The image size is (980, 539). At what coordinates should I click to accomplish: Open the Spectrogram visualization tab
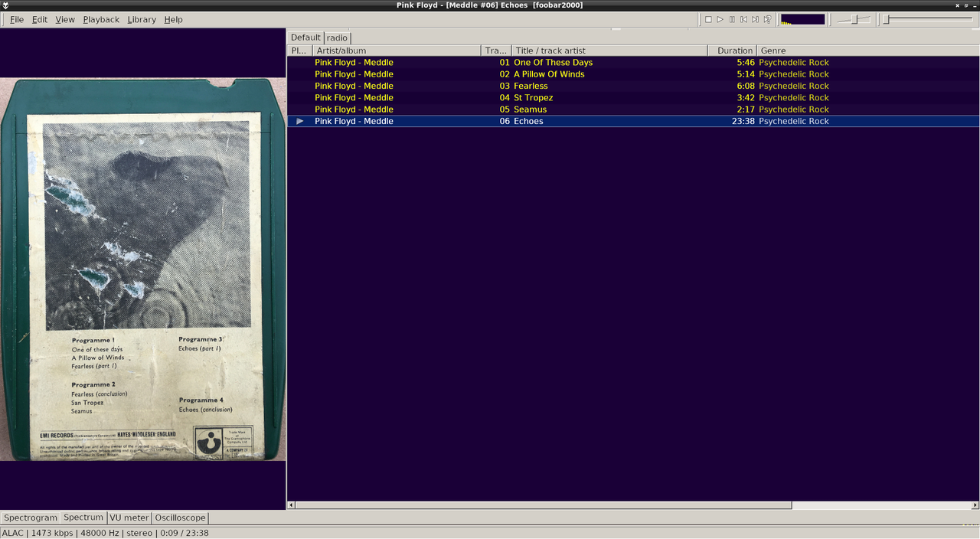(x=31, y=518)
